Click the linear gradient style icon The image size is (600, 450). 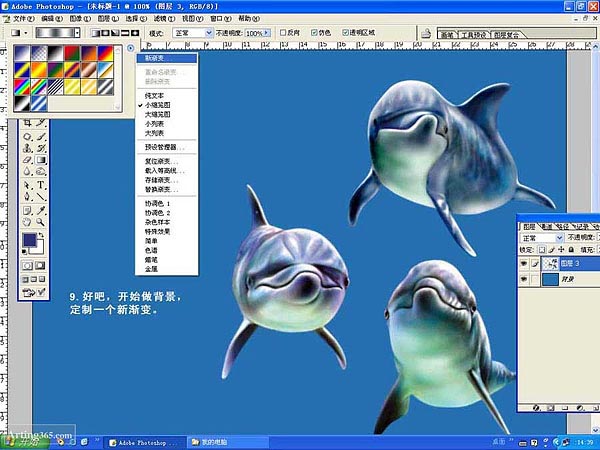tap(92, 33)
